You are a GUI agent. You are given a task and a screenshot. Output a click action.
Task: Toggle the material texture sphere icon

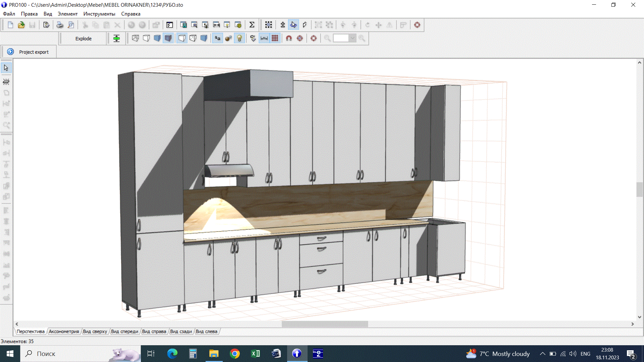[228, 38]
